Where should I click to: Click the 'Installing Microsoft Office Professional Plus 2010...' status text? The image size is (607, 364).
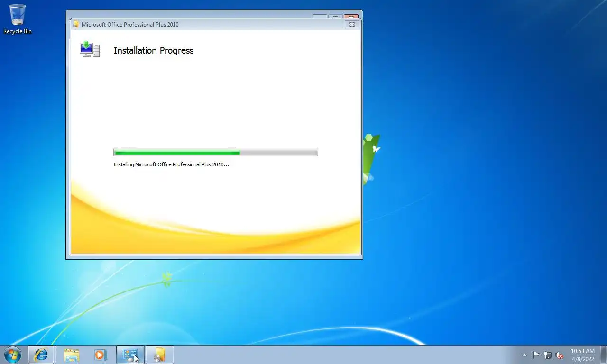pos(171,164)
